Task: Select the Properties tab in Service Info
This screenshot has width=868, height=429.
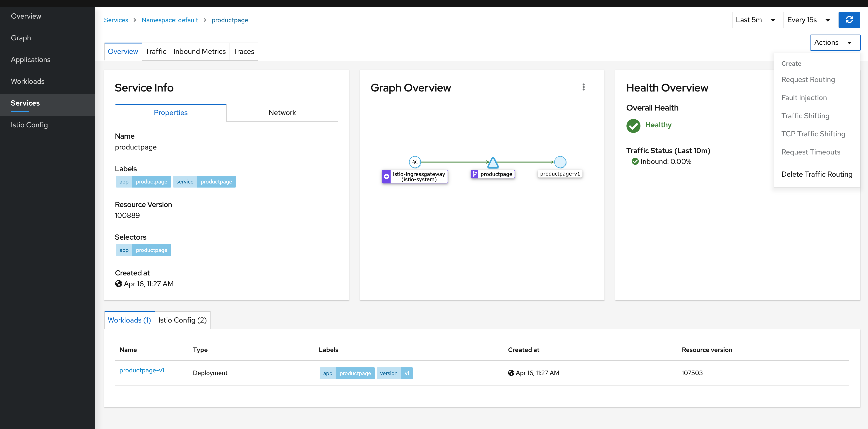Action: point(170,113)
